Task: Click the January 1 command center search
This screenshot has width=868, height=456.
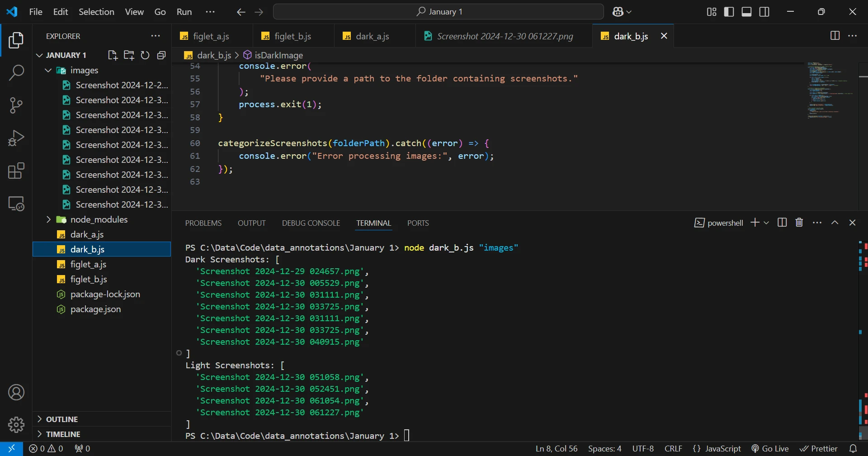Action: (439, 12)
